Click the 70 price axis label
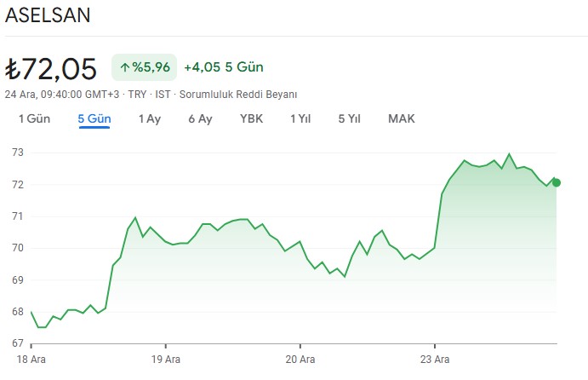The height and width of the screenshot is (380, 588). [x=18, y=248]
